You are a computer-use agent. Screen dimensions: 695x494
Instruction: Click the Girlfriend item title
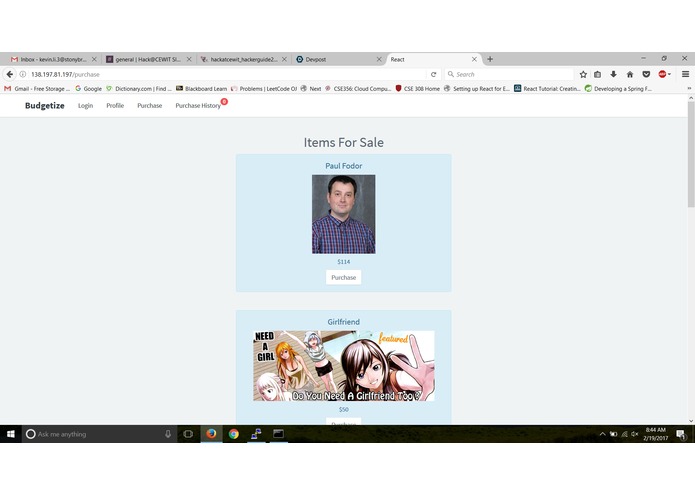(x=344, y=322)
